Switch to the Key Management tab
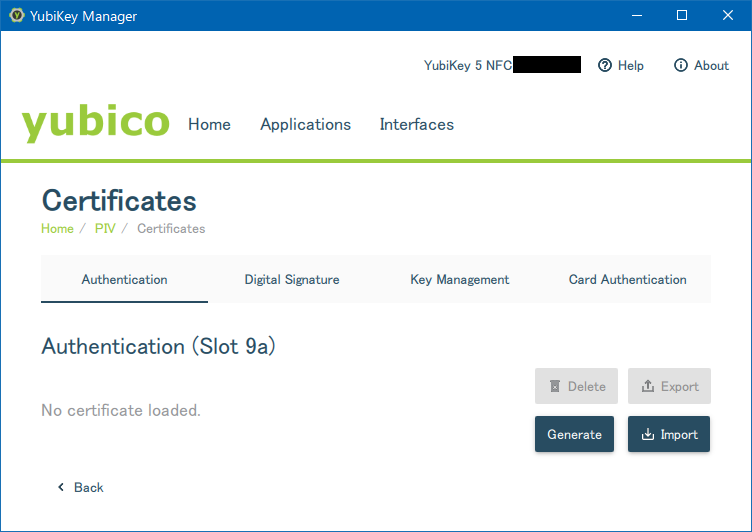The image size is (752, 532). click(459, 279)
